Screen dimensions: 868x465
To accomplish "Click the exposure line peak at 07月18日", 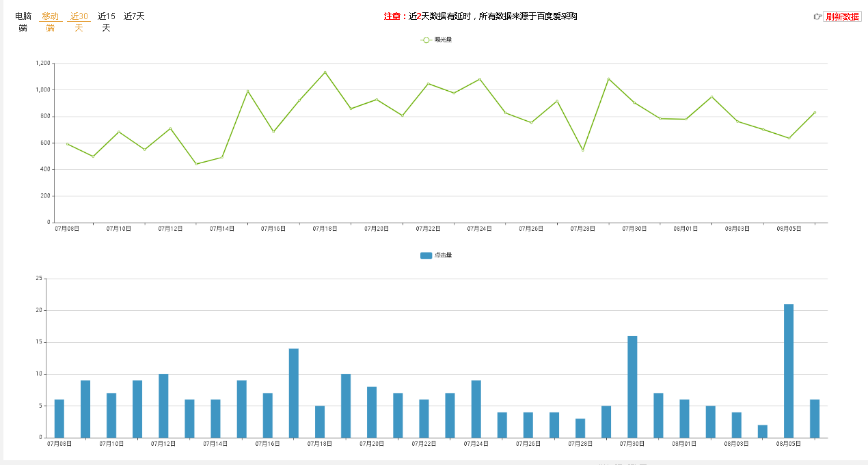I will tap(325, 72).
